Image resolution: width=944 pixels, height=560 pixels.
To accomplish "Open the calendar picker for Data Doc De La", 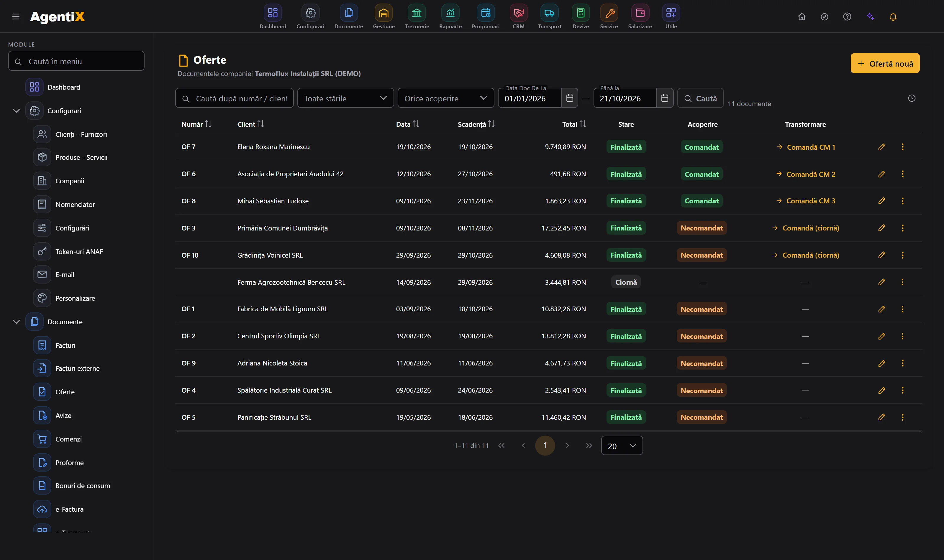I will pos(569,98).
